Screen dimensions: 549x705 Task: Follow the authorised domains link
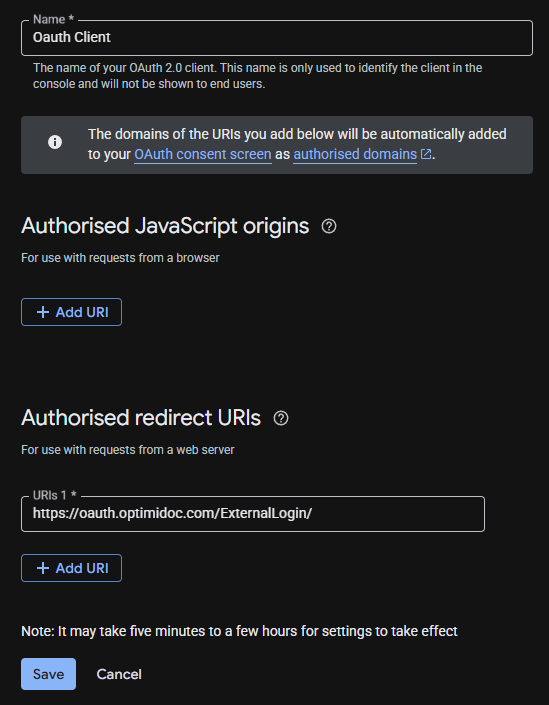(x=355, y=154)
